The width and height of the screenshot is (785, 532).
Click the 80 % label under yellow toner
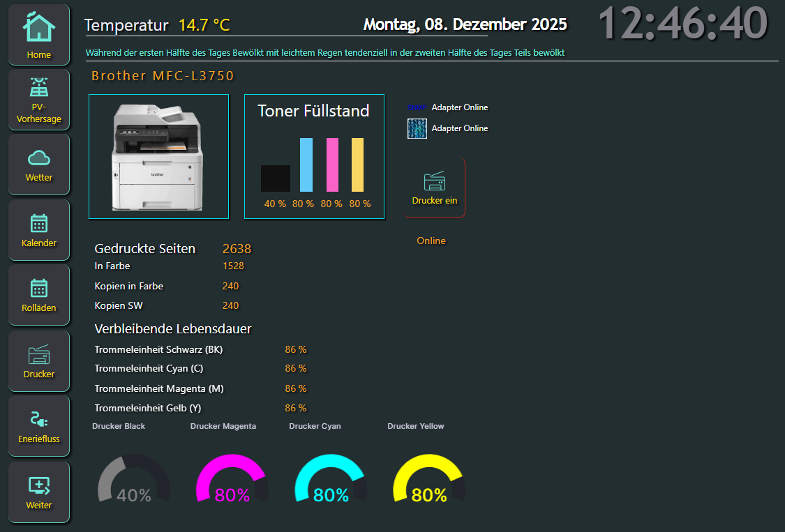click(360, 204)
